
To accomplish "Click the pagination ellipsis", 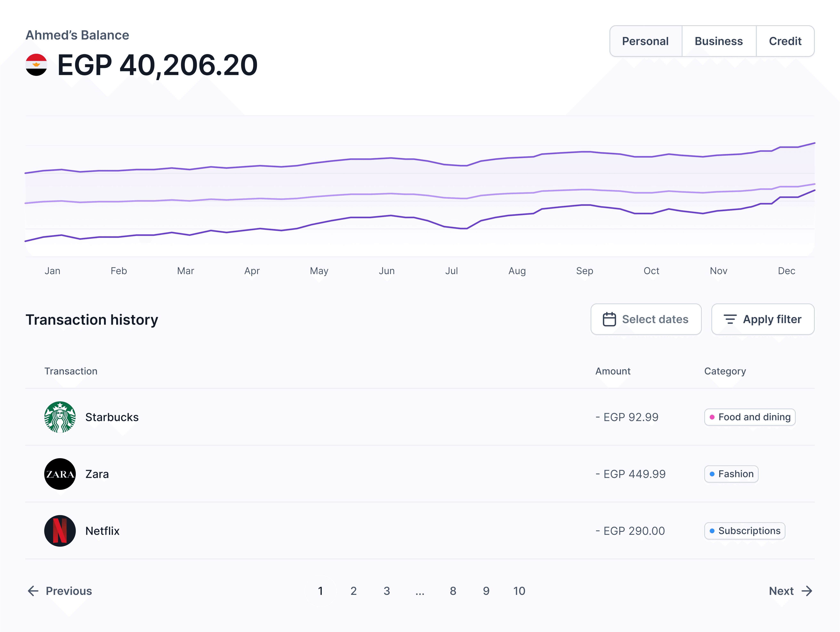I will [x=420, y=591].
